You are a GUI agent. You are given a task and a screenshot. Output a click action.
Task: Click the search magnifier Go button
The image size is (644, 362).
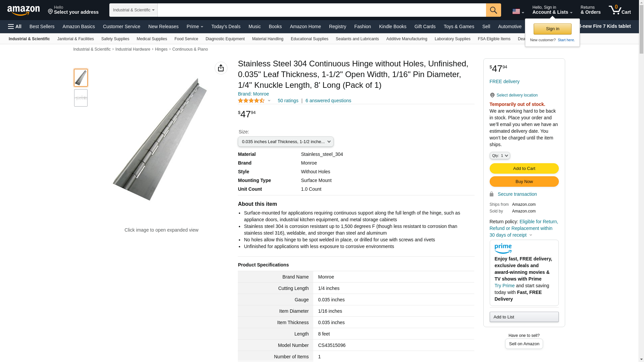(493, 10)
